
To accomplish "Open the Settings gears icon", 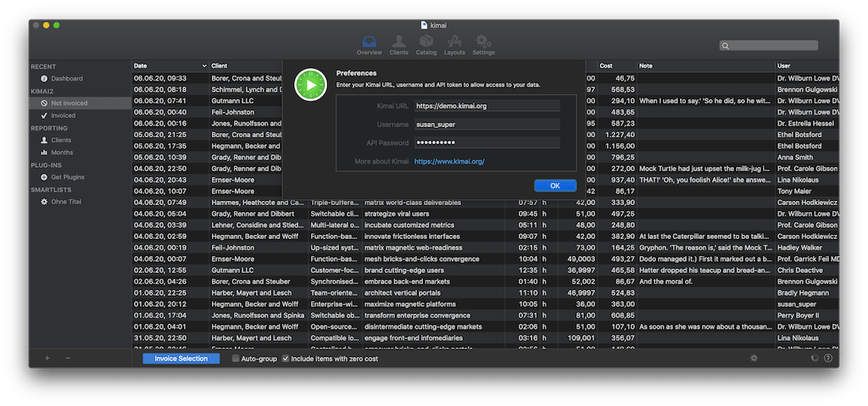I will (x=483, y=45).
